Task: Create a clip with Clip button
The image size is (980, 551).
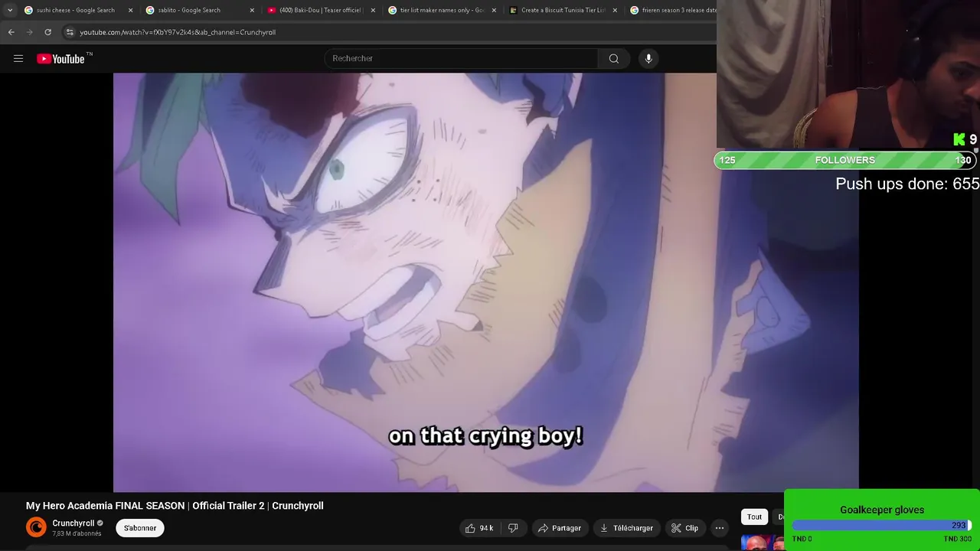Action: [684, 528]
